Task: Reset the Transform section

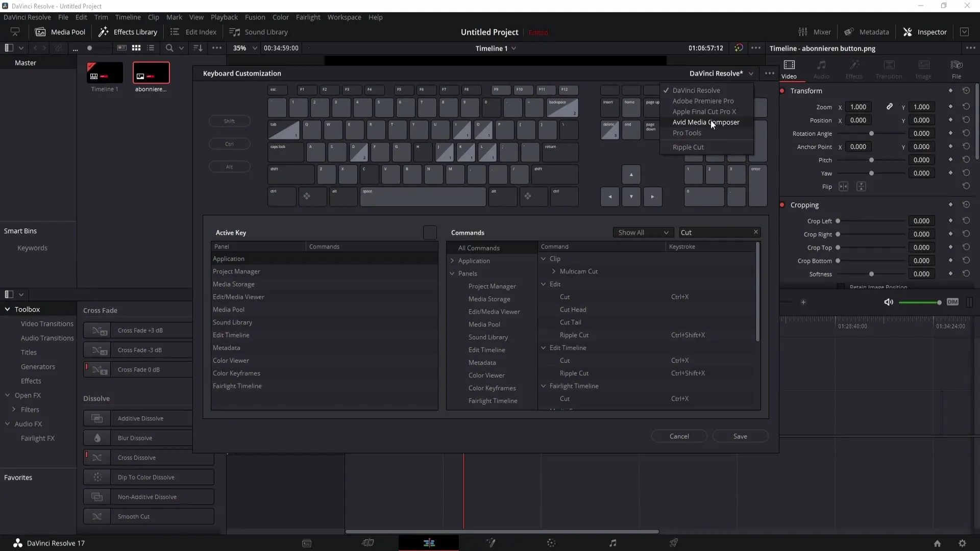Action: [966, 90]
